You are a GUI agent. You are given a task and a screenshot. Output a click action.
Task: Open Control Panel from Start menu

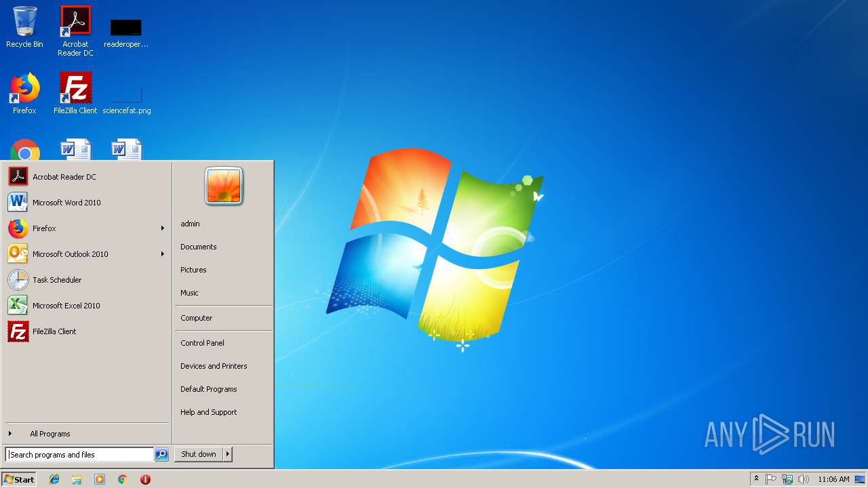point(224,343)
